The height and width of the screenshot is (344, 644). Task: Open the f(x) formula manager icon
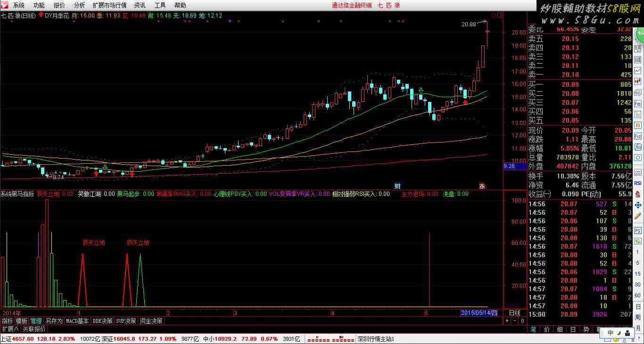638,147
